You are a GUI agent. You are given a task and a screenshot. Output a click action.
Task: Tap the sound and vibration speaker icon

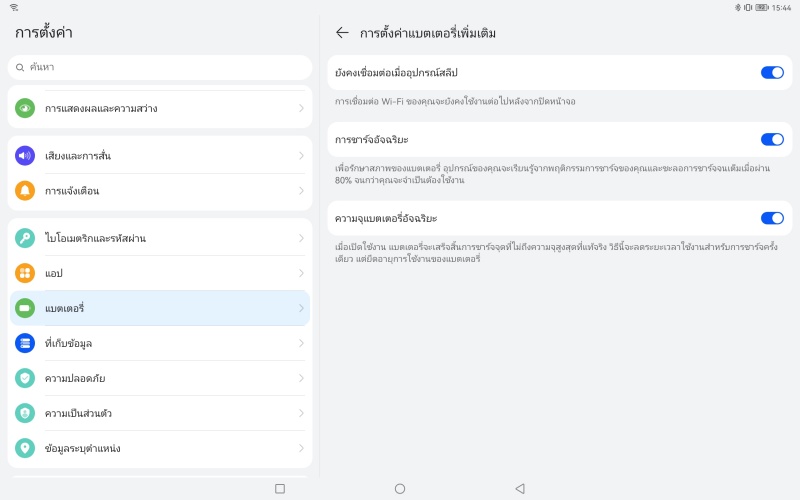(25, 156)
